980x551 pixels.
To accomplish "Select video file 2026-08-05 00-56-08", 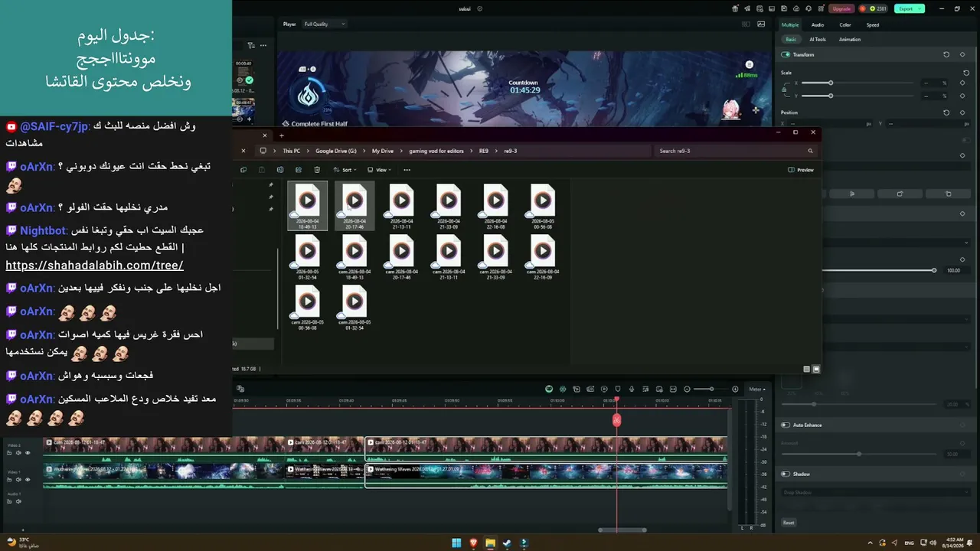I will pos(543,206).
